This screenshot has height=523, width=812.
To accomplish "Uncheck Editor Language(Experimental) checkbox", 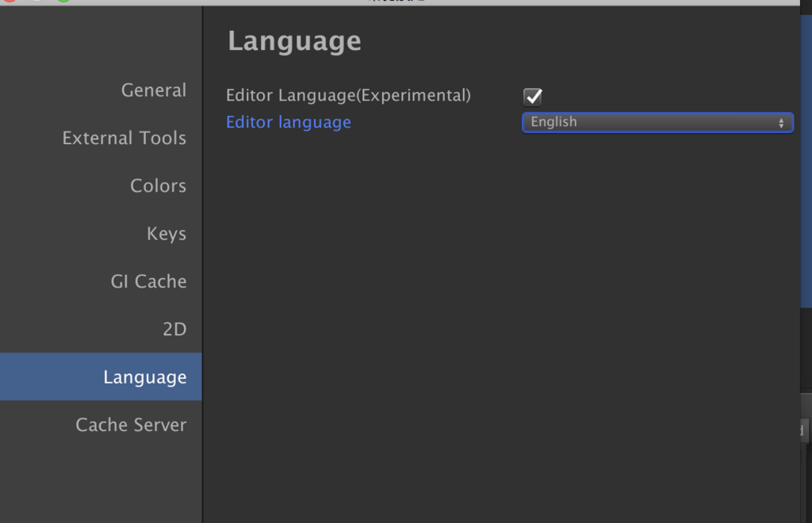I will coord(533,97).
